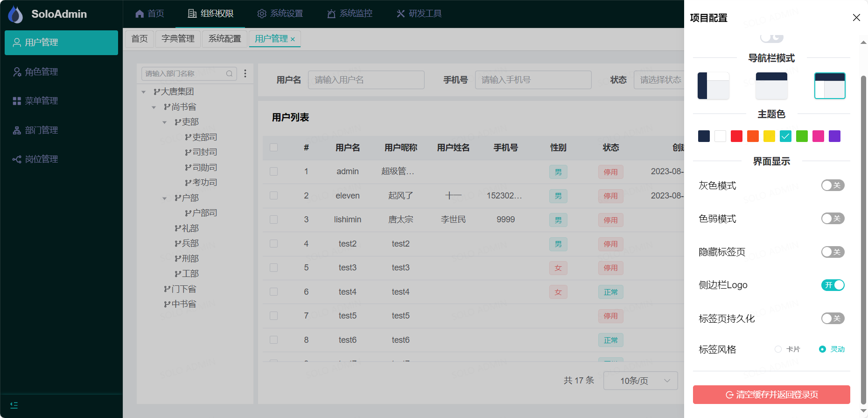
Task: Select the 卡片 tab style radio
Action: tap(778, 349)
